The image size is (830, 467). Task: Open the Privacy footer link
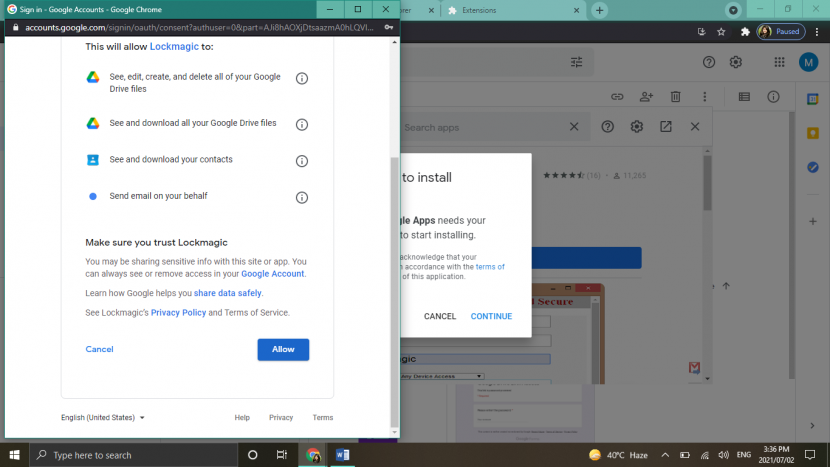(281, 417)
